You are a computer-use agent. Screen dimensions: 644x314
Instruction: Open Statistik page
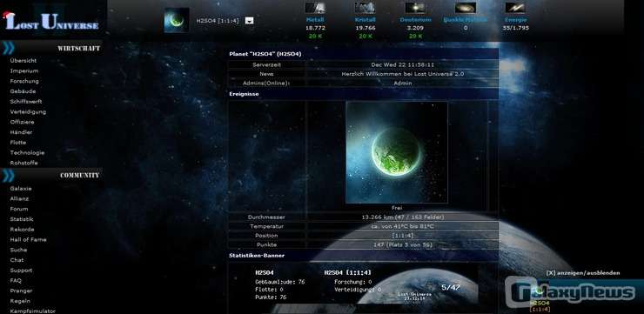tap(22, 219)
